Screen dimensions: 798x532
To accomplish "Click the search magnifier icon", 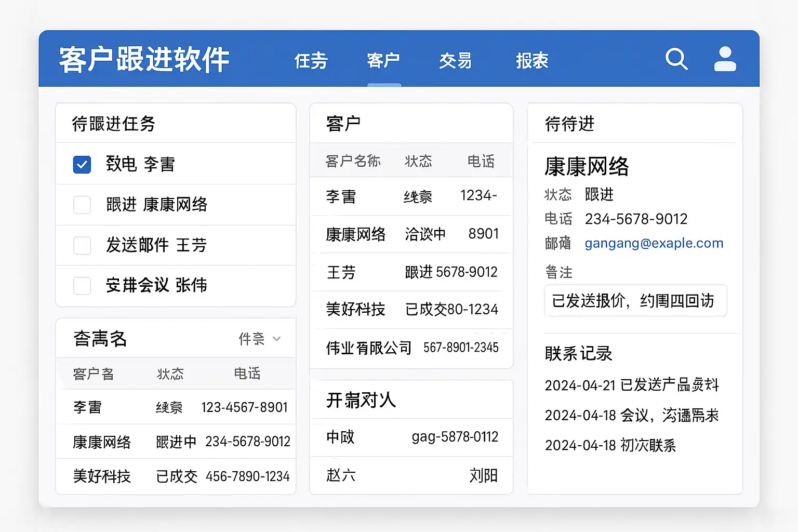I will pyautogui.click(x=676, y=59).
